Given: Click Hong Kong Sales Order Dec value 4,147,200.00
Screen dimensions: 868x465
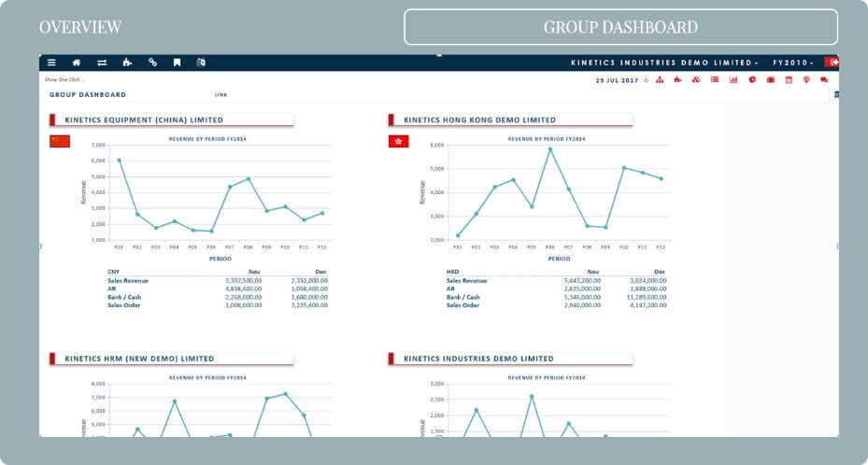Looking at the screenshot, I should point(648,305).
